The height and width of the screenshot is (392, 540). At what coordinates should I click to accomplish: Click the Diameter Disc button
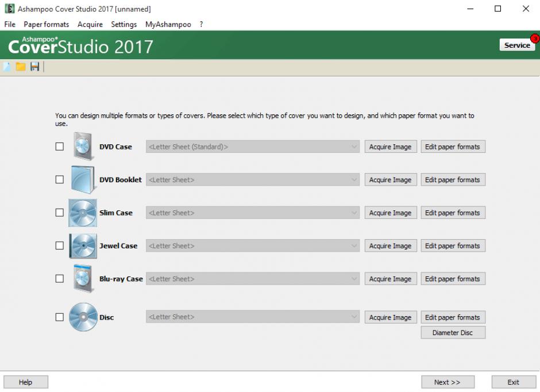[x=453, y=332]
